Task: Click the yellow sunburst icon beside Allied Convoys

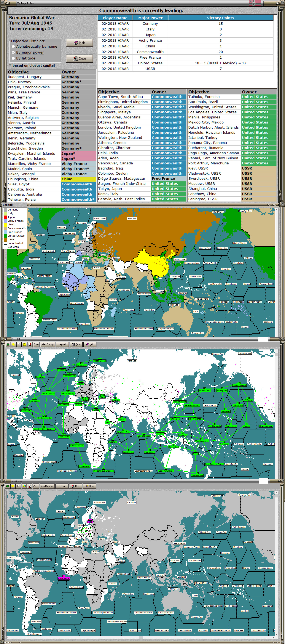Action: point(13,344)
